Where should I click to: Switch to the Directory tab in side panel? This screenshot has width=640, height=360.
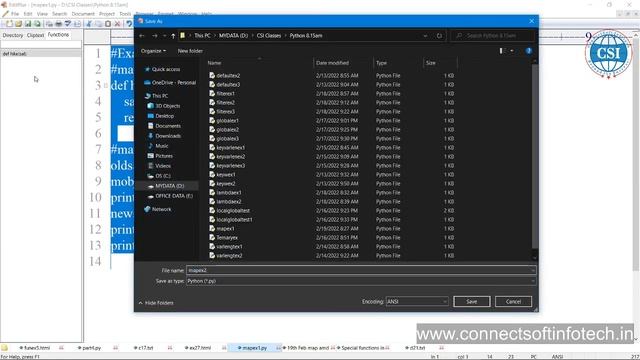[13, 35]
